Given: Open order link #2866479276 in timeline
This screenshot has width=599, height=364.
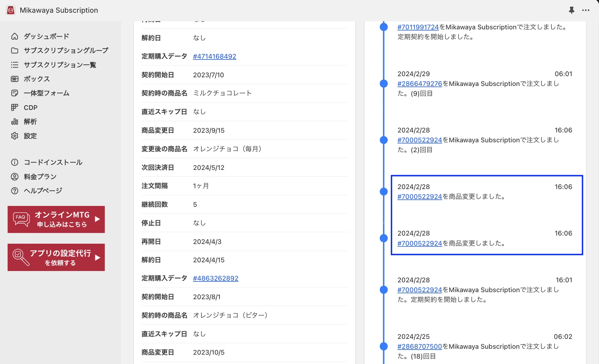Looking at the screenshot, I should 419,84.
